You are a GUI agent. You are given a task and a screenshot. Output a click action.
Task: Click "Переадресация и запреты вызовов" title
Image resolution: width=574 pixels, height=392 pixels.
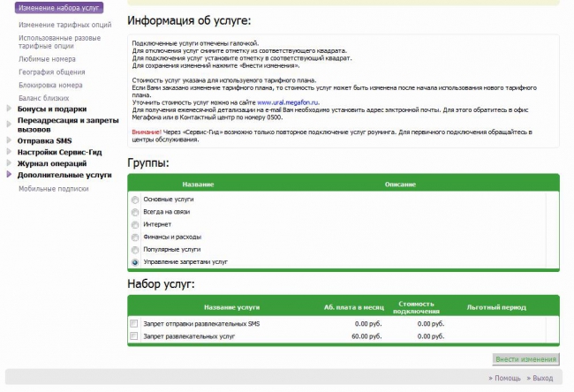[x=68, y=124]
